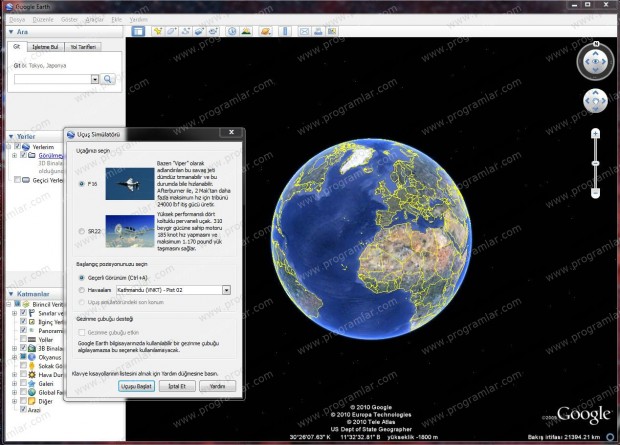
Task: Open the airport Kathmandu dropdown
Action: coord(226,290)
